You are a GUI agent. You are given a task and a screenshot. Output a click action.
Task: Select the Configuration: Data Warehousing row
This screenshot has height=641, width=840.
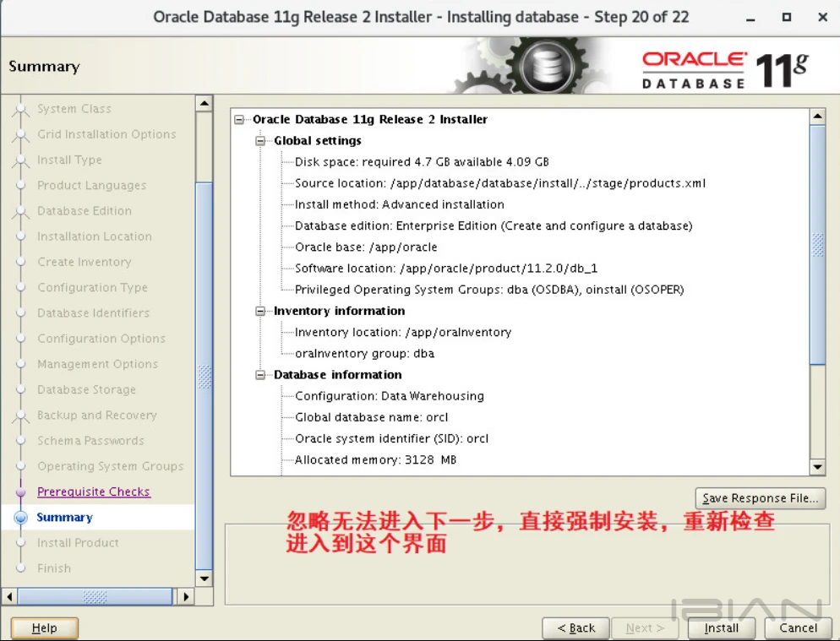coord(390,396)
